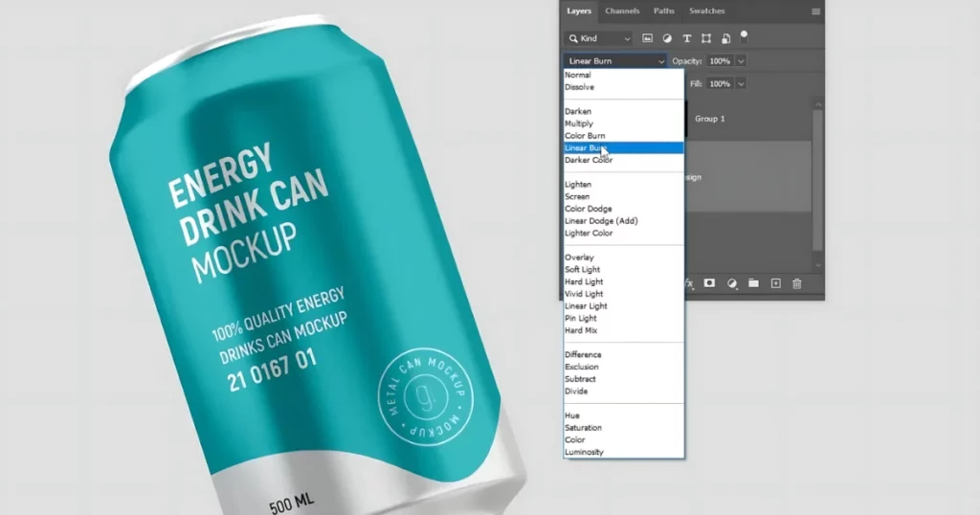Image resolution: width=980 pixels, height=515 pixels.
Task: Choose Screen blend mode
Action: click(x=624, y=197)
